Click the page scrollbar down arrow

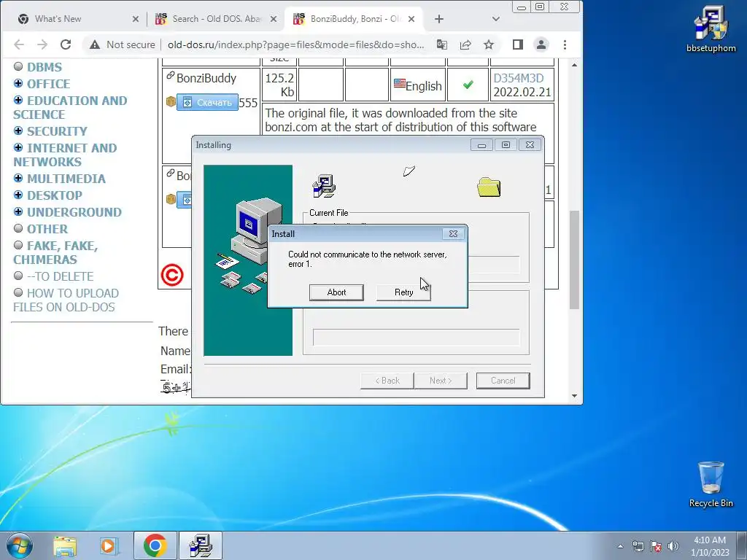575,396
